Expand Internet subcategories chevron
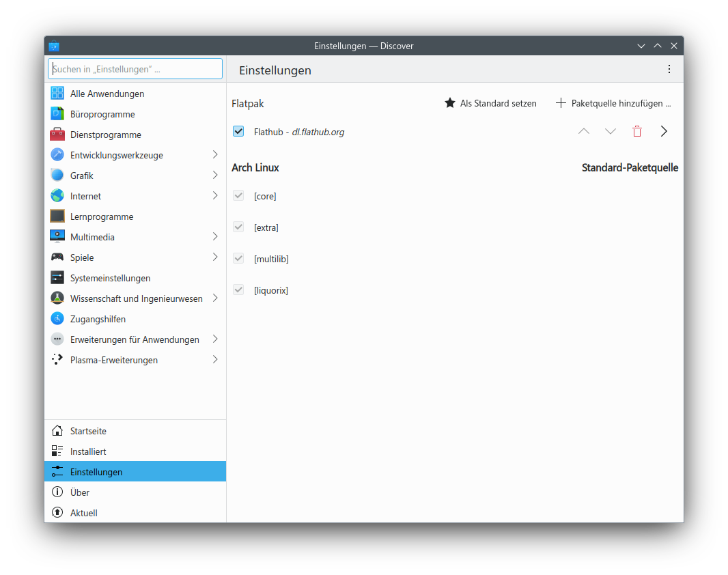This screenshot has height=575, width=728. click(215, 195)
